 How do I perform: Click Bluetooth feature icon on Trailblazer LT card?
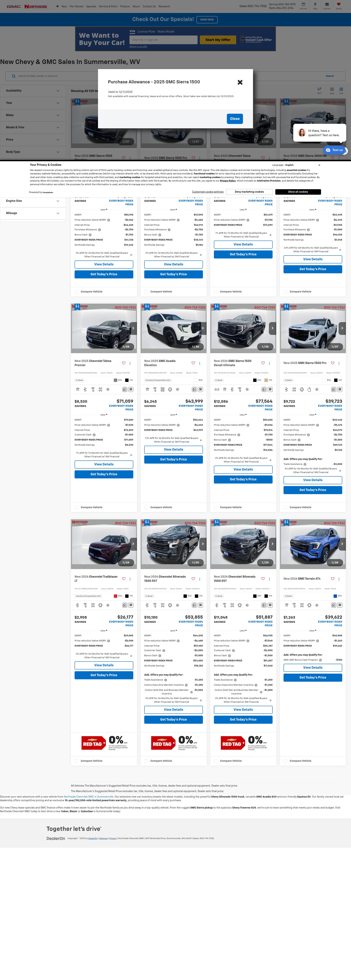pyautogui.click(x=78, y=605)
